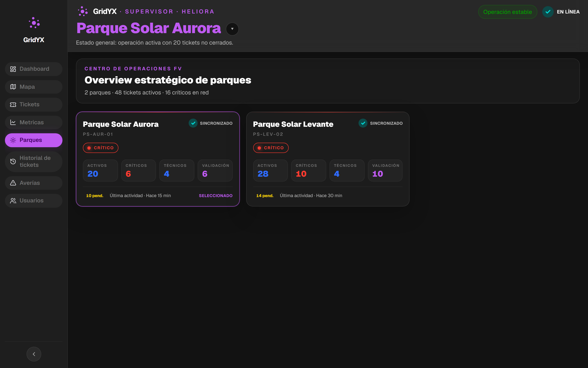Click the CRÍTICO badge on Levante card
The image size is (588, 368).
click(271, 148)
